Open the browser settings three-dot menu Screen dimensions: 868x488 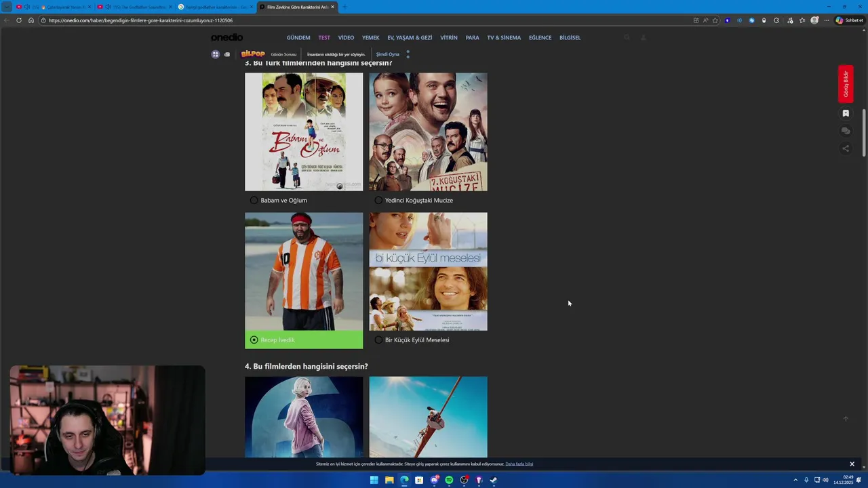(x=826, y=20)
